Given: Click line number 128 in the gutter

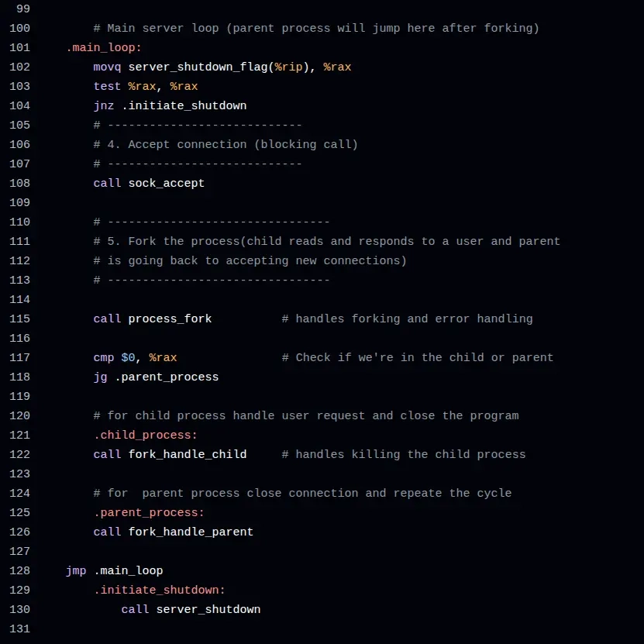Looking at the screenshot, I should tap(19, 570).
